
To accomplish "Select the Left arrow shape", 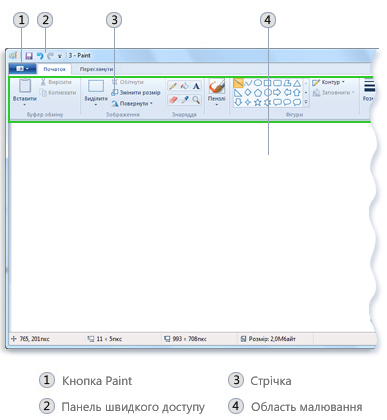I will [x=287, y=92].
